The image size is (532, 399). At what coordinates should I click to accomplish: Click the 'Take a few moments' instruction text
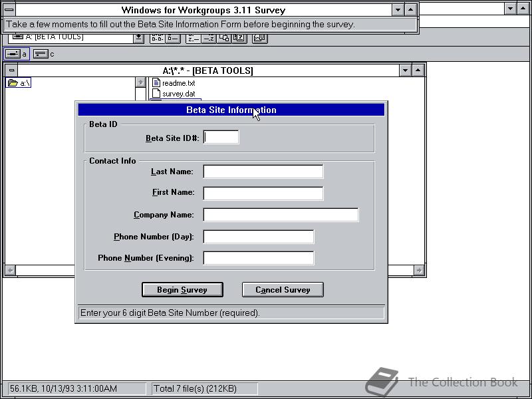tap(180, 25)
